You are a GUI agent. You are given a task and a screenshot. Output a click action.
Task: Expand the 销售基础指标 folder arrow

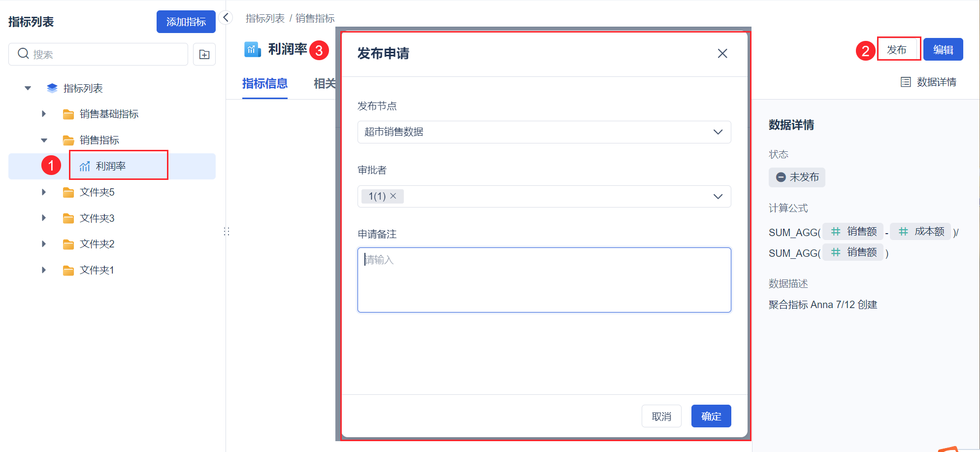click(44, 114)
